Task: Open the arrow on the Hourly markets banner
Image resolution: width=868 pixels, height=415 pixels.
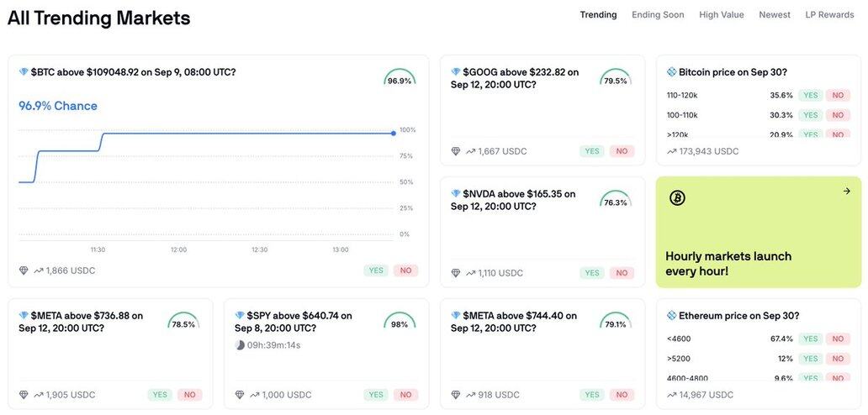Action: 846,192
